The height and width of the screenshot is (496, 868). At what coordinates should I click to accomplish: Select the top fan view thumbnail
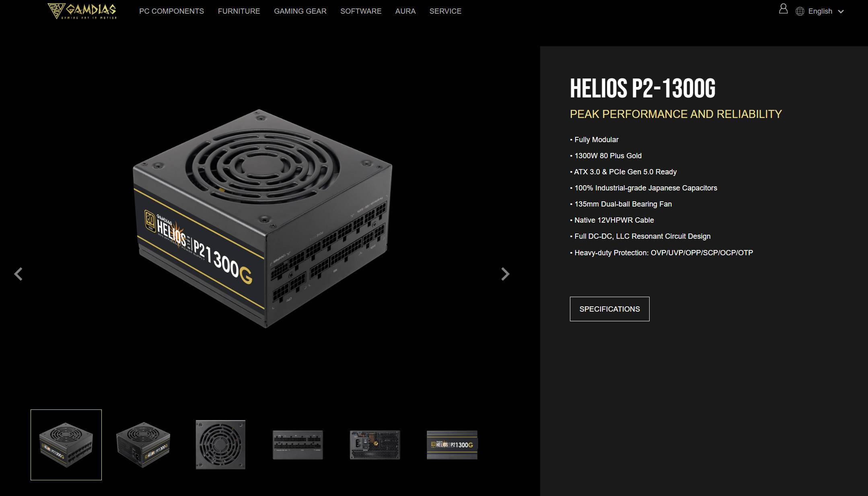coord(220,445)
